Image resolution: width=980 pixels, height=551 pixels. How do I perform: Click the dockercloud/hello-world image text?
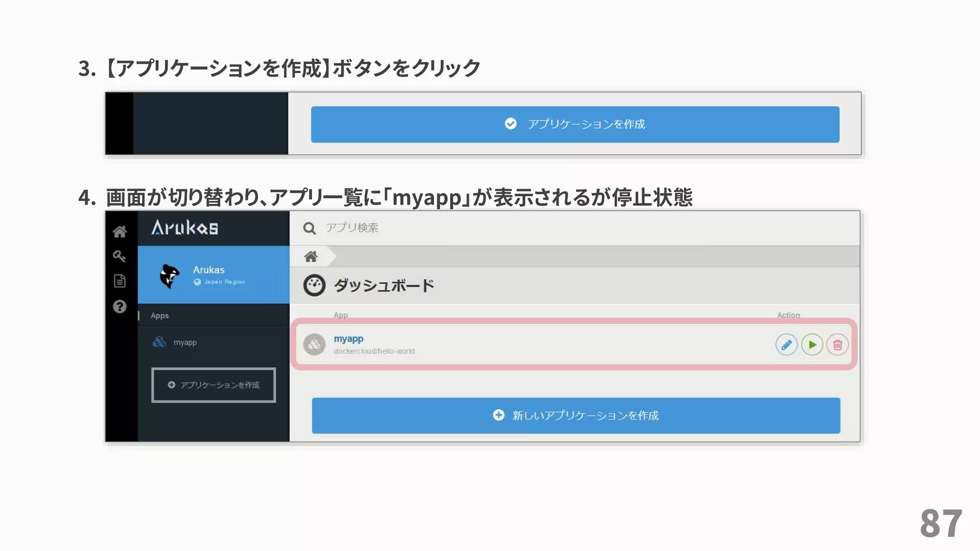click(374, 351)
